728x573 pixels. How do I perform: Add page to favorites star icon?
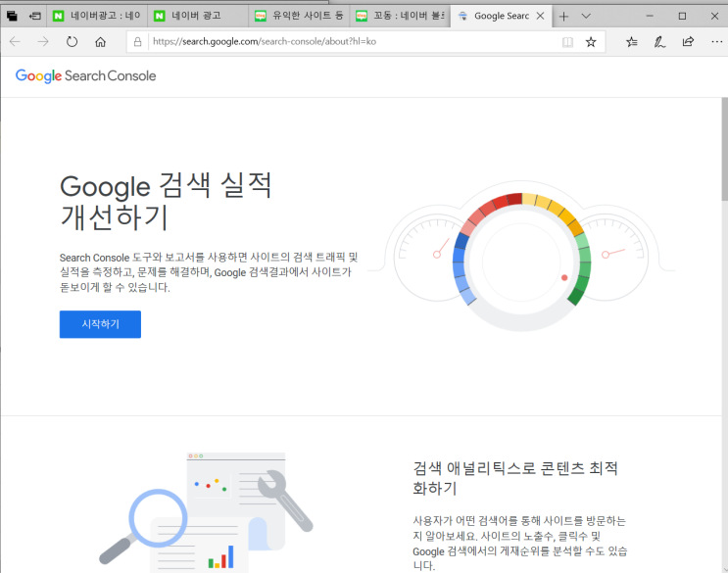point(591,42)
